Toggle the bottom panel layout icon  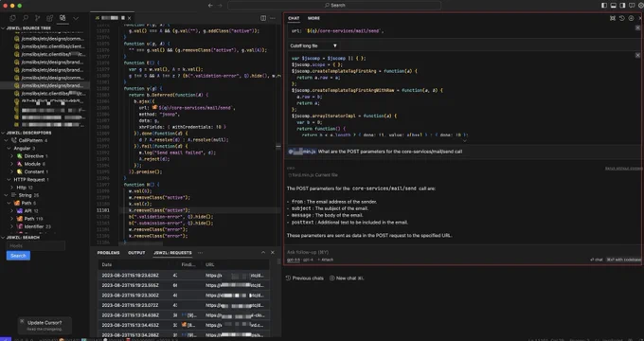point(613,6)
